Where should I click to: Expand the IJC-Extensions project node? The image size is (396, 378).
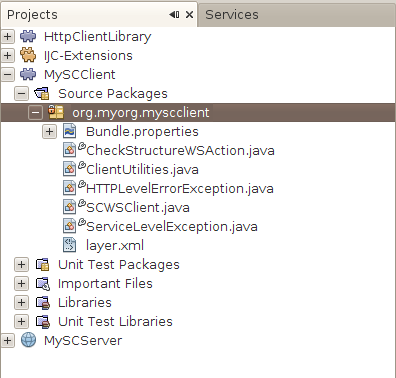(8, 55)
